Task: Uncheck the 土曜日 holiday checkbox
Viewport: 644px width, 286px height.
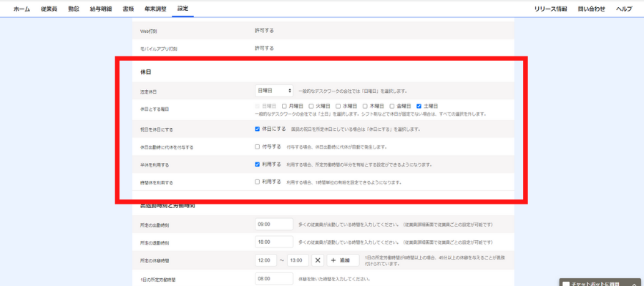Action: click(x=419, y=106)
